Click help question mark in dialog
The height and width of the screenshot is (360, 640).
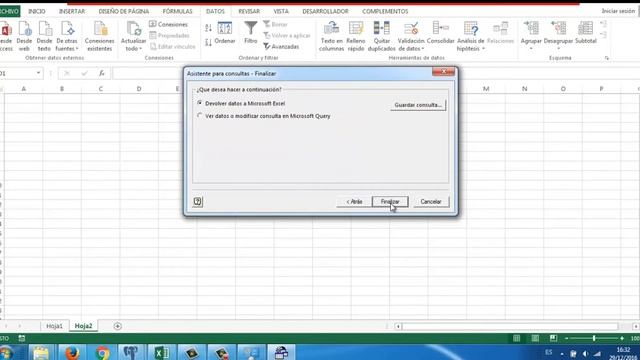pyautogui.click(x=198, y=201)
